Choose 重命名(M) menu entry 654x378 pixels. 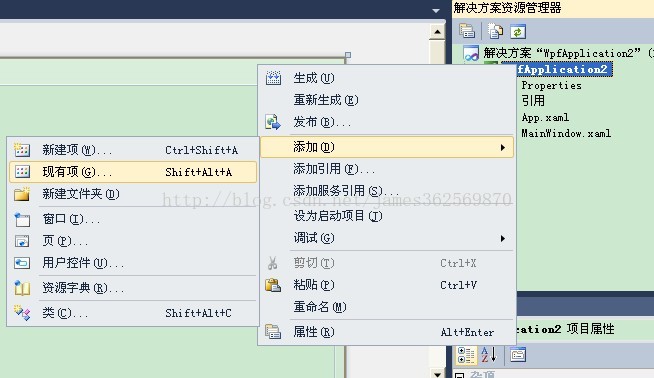tap(387, 307)
